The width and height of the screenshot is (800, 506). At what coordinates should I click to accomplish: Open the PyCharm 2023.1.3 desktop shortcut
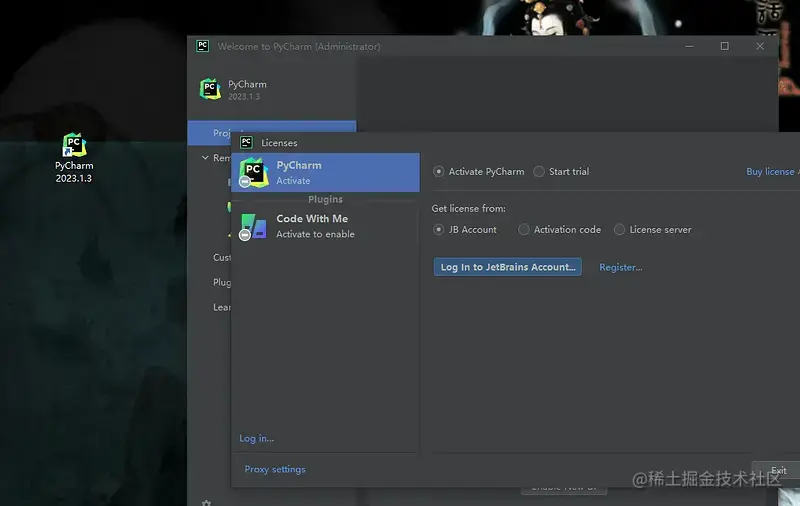pyautogui.click(x=74, y=158)
